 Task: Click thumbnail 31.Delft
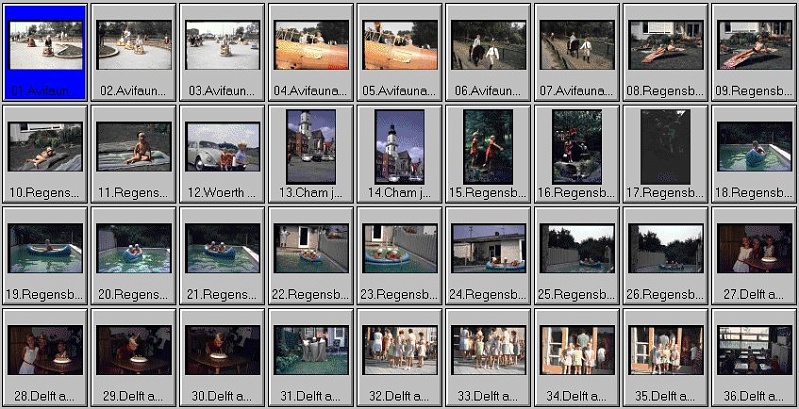pos(311,351)
